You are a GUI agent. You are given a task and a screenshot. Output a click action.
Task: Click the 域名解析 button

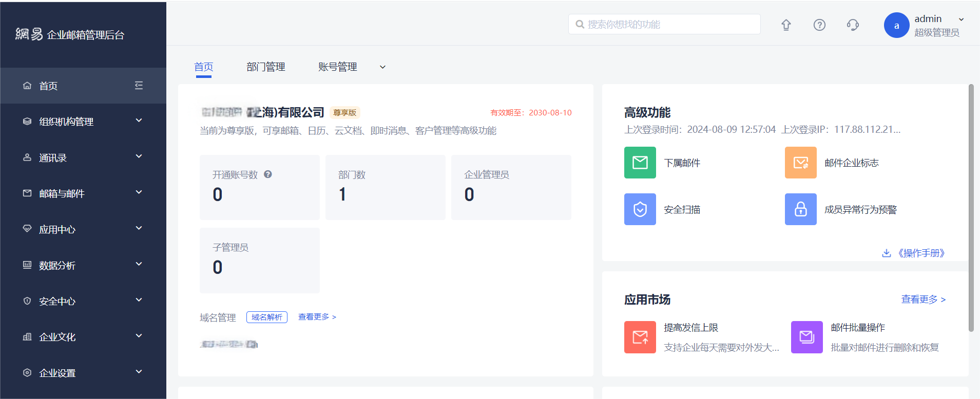267,317
